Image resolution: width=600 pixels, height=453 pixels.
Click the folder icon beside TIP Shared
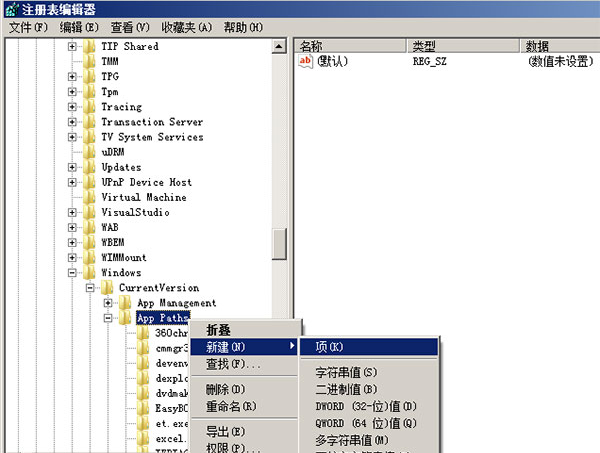90,47
